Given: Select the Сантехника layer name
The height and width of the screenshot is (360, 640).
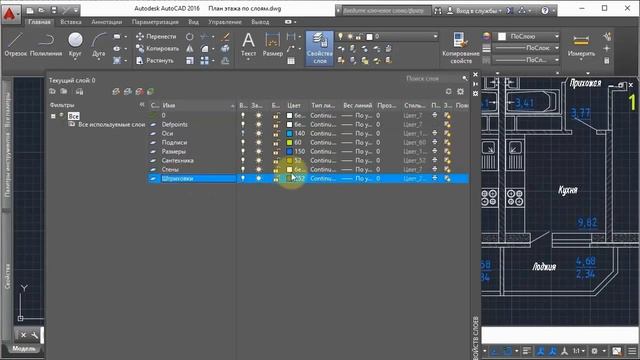Looking at the screenshot, I should tap(178, 160).
